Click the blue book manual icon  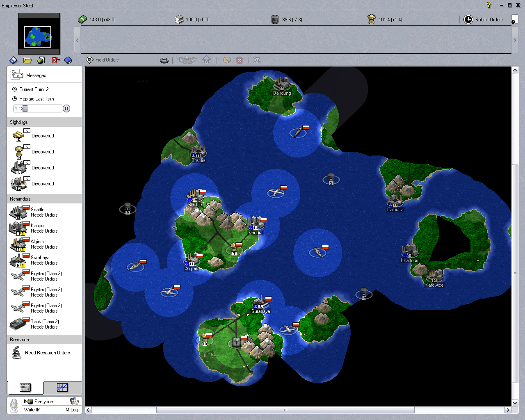(x=68, y=60)
